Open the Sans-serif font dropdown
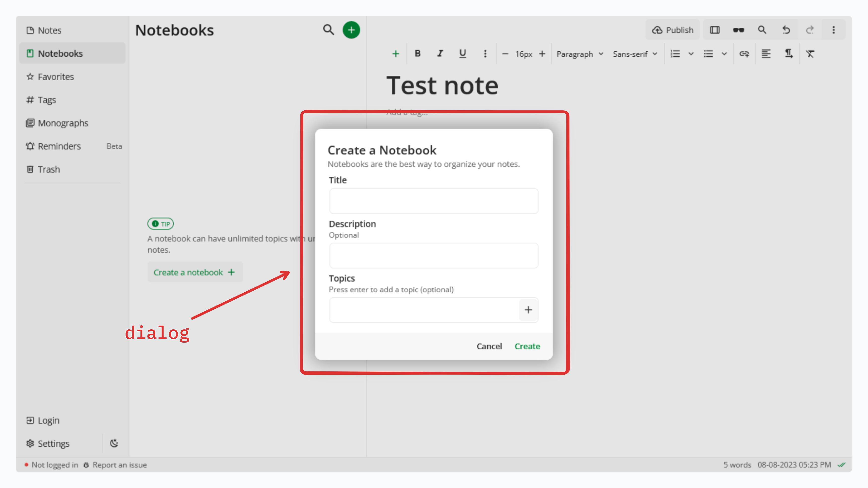 pyautogui.click(x=635, y=54)
